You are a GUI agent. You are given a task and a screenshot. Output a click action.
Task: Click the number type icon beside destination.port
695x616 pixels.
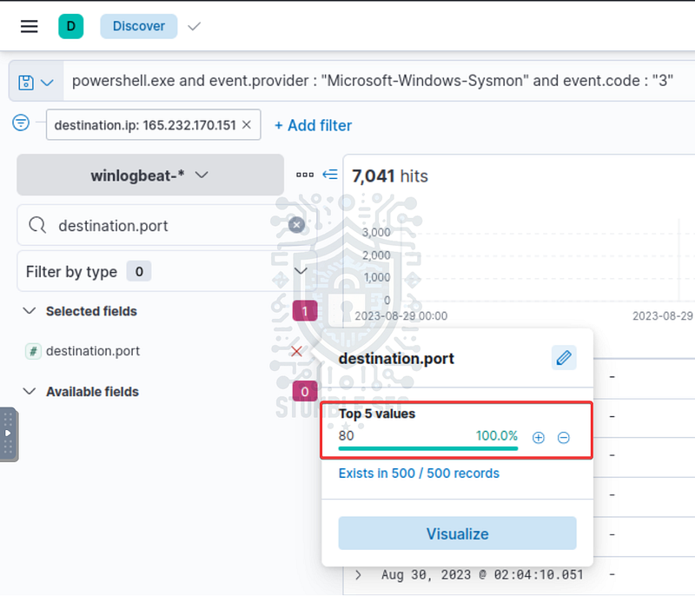click(33, 351)
